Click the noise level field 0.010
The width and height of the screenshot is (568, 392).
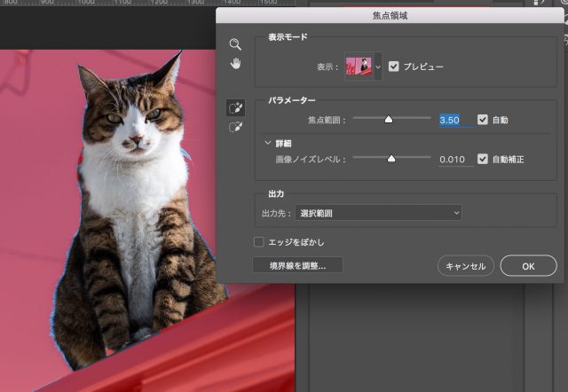tap(454, 161)
